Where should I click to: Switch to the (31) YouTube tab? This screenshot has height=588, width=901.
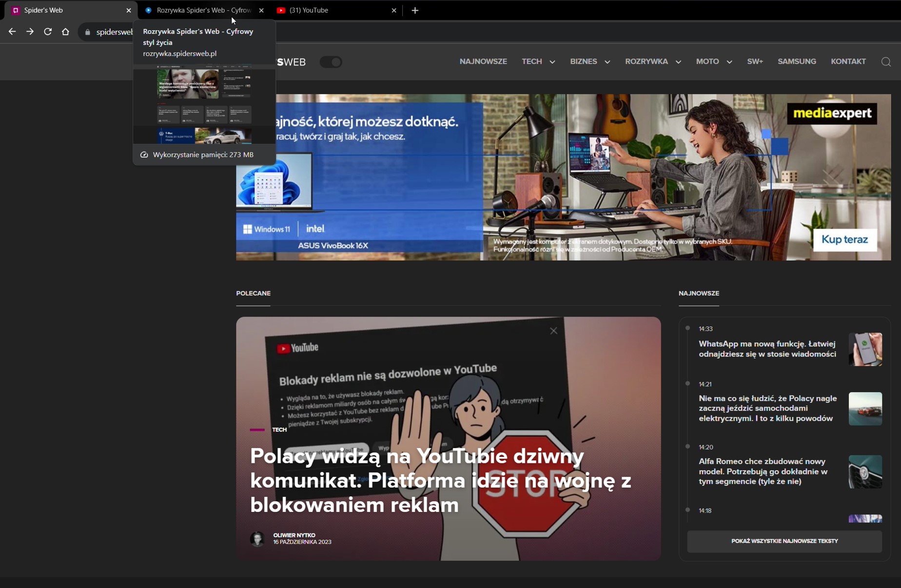point(336,10)
